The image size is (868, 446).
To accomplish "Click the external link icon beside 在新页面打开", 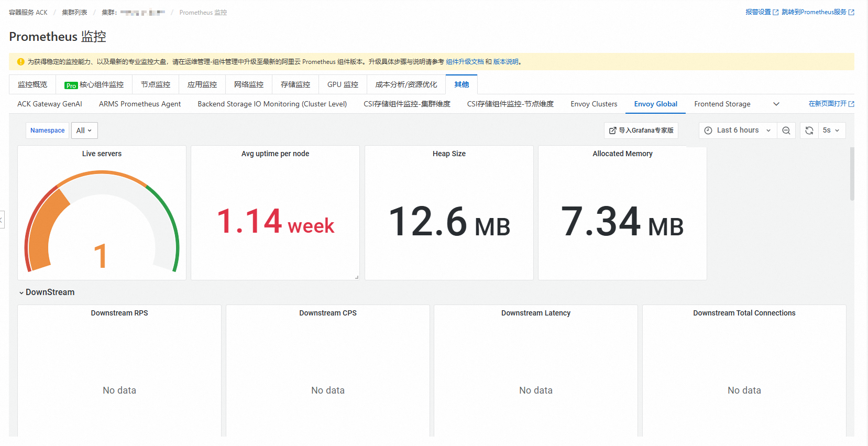I will 851,104.
